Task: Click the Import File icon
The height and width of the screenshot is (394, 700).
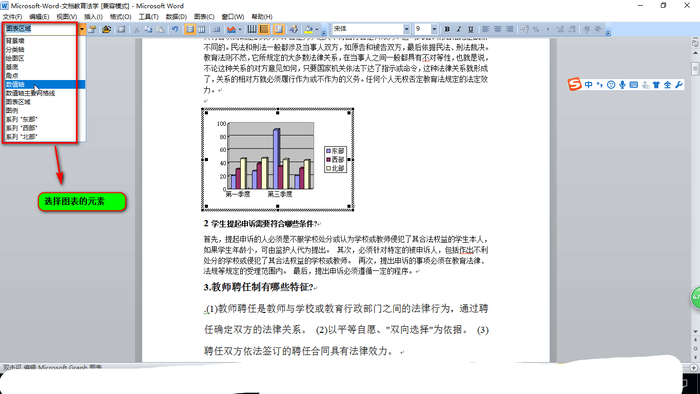Action: [x=106, y=29]
